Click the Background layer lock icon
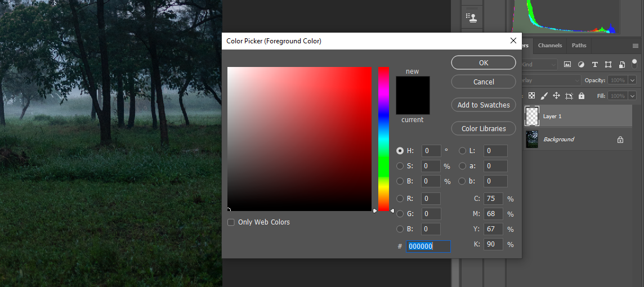The height and width of the screenshot is (287, 644). tap(620, 140)
